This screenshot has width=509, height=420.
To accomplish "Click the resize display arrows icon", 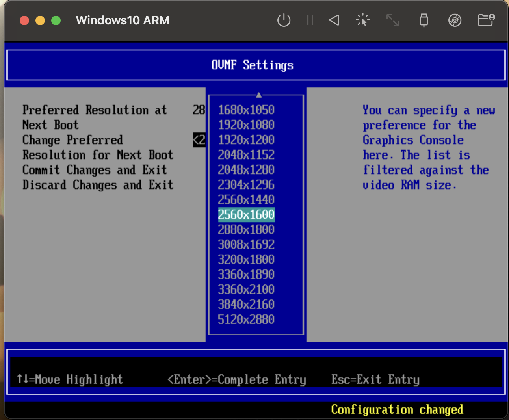I will click(392, 20).
